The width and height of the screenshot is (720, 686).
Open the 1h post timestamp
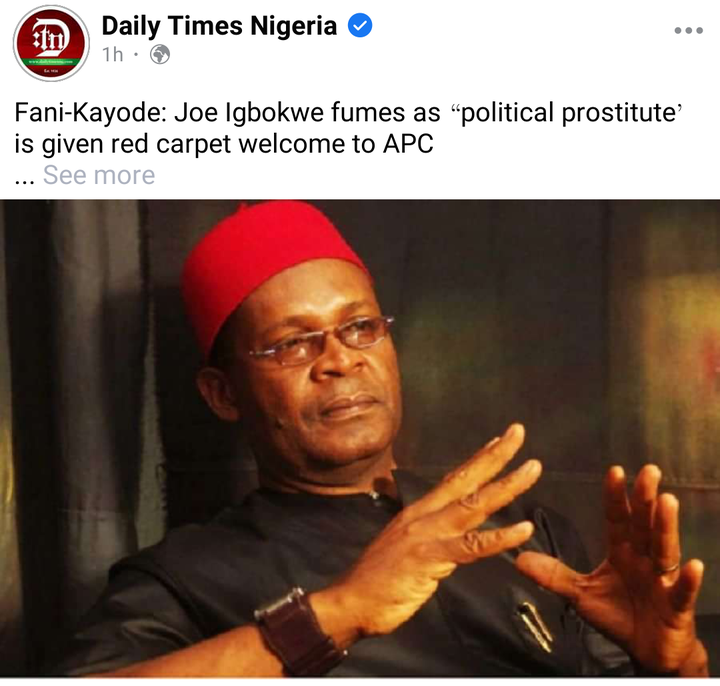(113, 55)
